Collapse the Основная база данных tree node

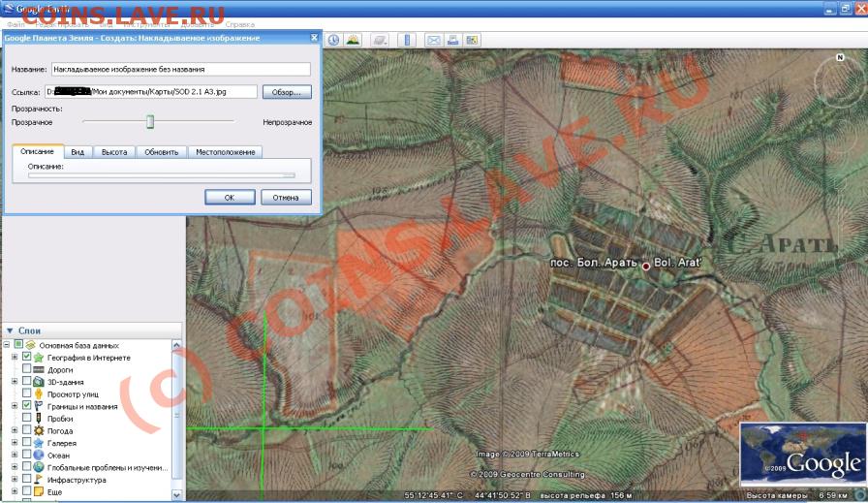click(7, 345)
